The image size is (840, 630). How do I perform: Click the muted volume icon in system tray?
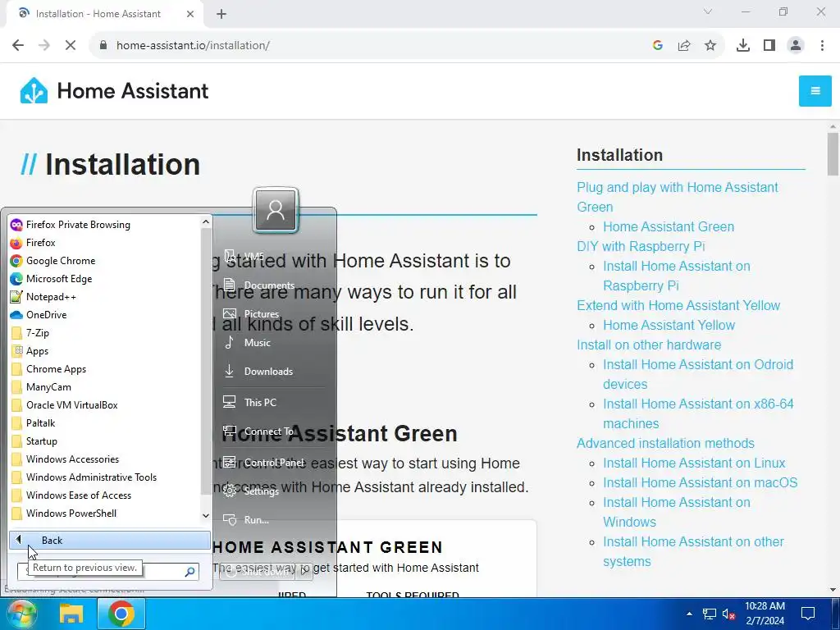click(728, 614)
